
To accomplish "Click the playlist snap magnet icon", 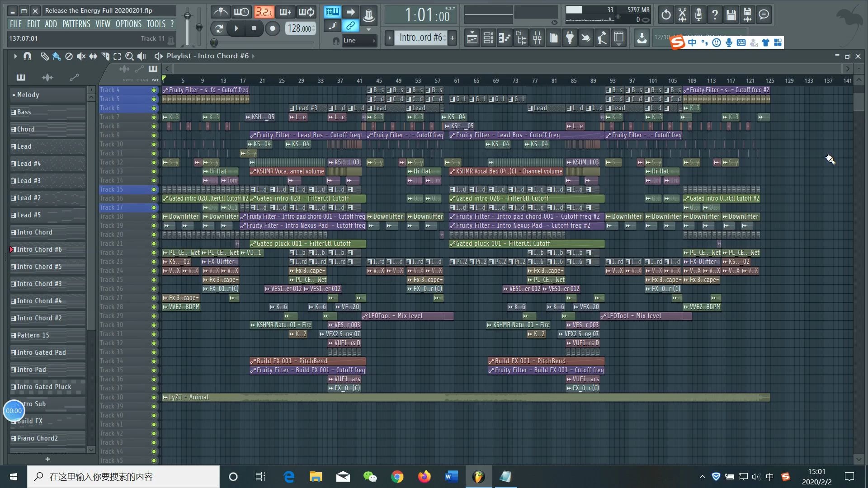I will [x=27, y=56].
